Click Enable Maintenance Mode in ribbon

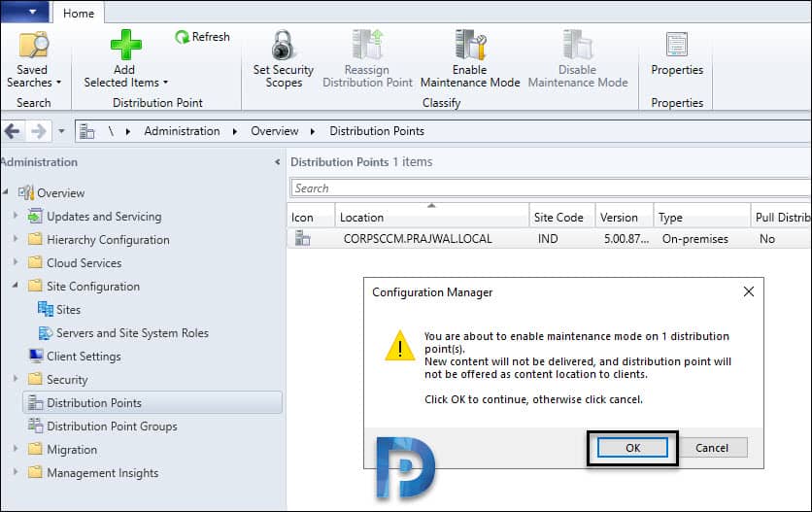[x=470, y=59]
